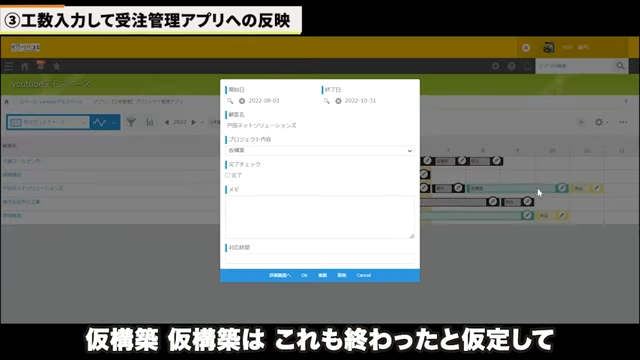The width and height of the screenshot is (640, 360).
Task: Go to the portal home icon
Action: point(24,66)
